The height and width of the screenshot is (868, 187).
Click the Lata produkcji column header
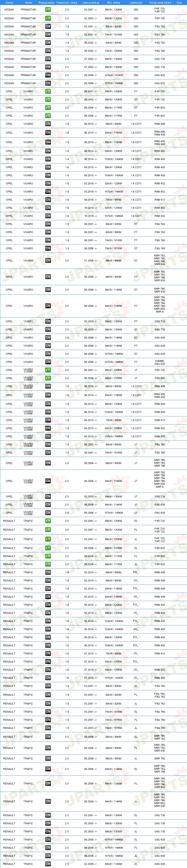[91, 2]
